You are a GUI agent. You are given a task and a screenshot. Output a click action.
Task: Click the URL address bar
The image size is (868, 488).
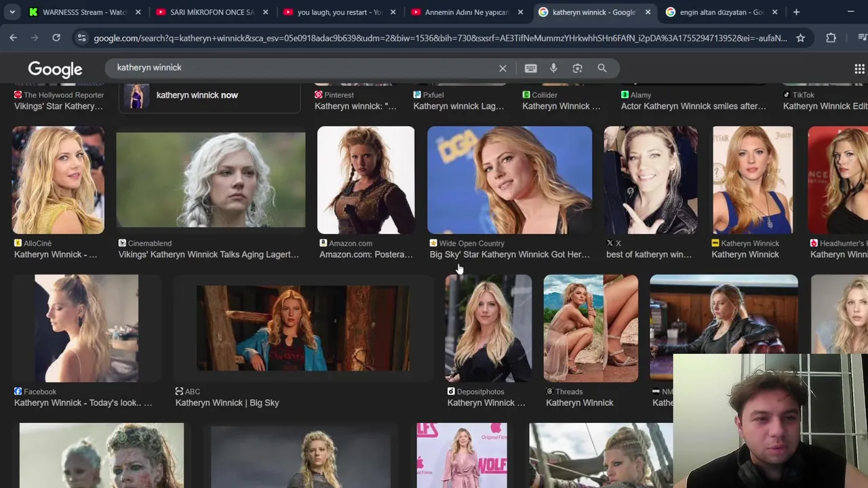[439, 38]
